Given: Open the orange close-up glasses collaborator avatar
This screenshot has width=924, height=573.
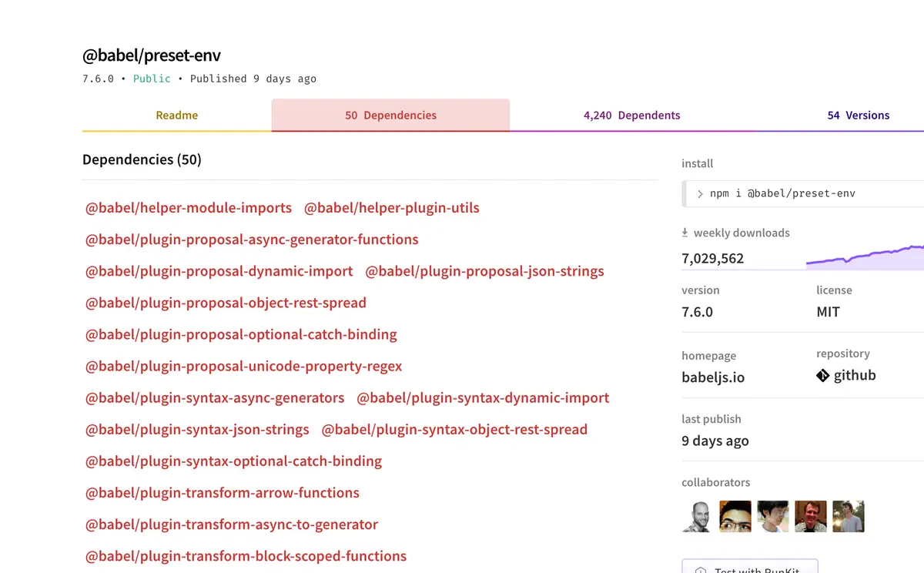Looking at the screenshot, I should 735,516.
